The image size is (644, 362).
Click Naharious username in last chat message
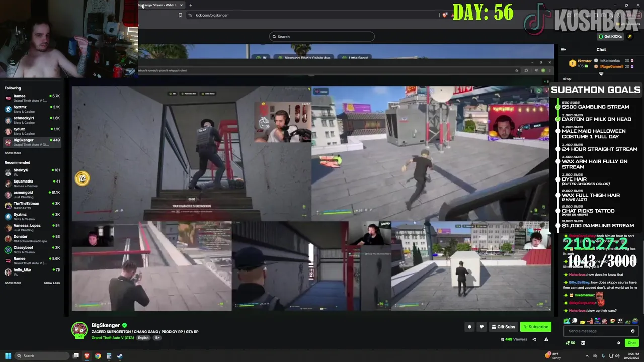(x=578, y=311)
